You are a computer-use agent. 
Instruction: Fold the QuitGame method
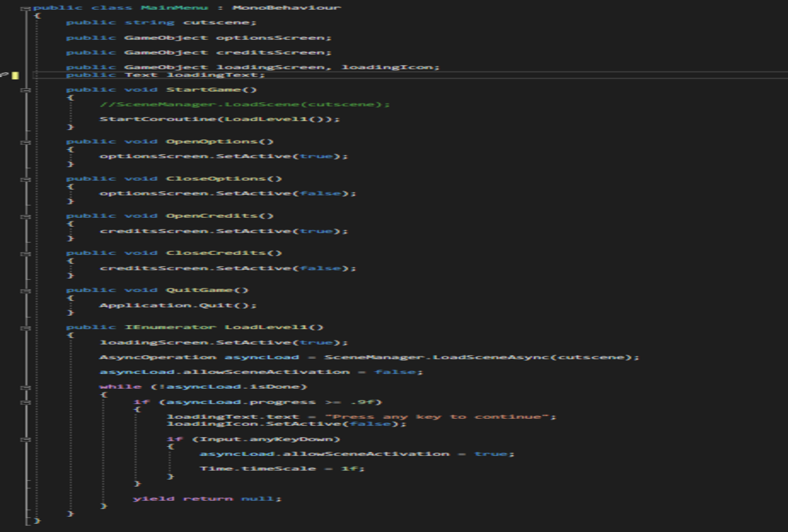27,291
